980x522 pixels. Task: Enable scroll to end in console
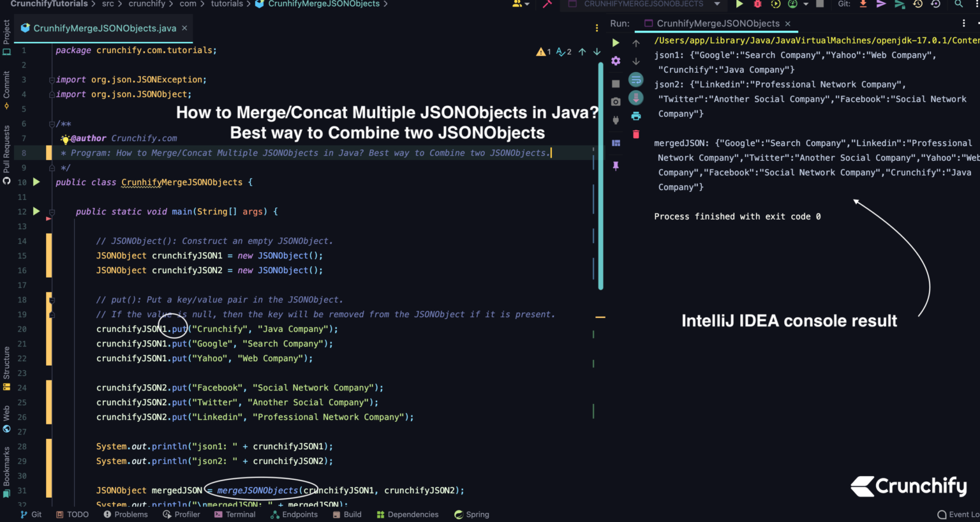[636, 99]
